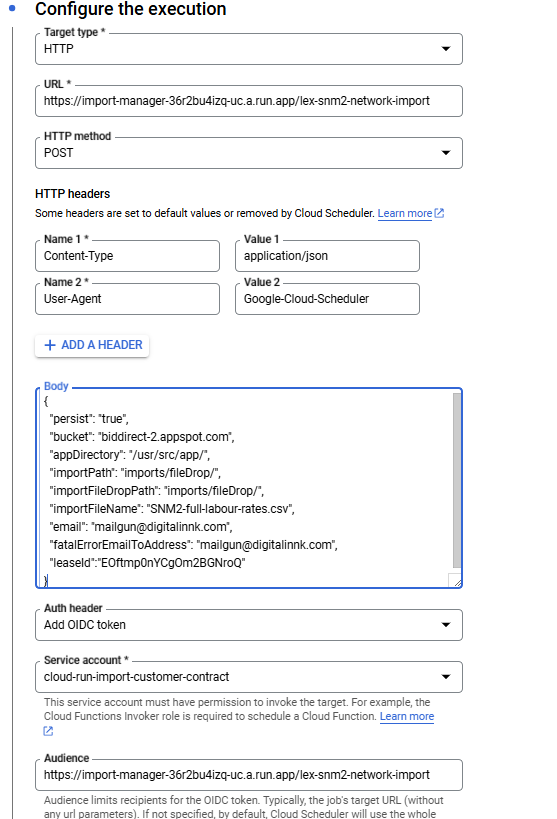557x819 pixels.
Task: Click the external link icon under Service account
Action: tap(48, 731)
